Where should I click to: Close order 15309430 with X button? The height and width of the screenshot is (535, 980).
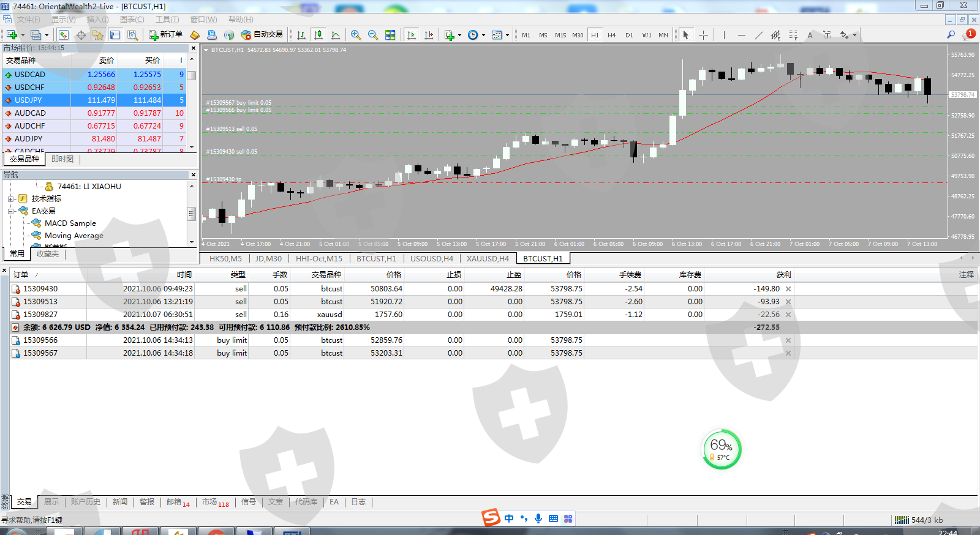tap(788, 289)
